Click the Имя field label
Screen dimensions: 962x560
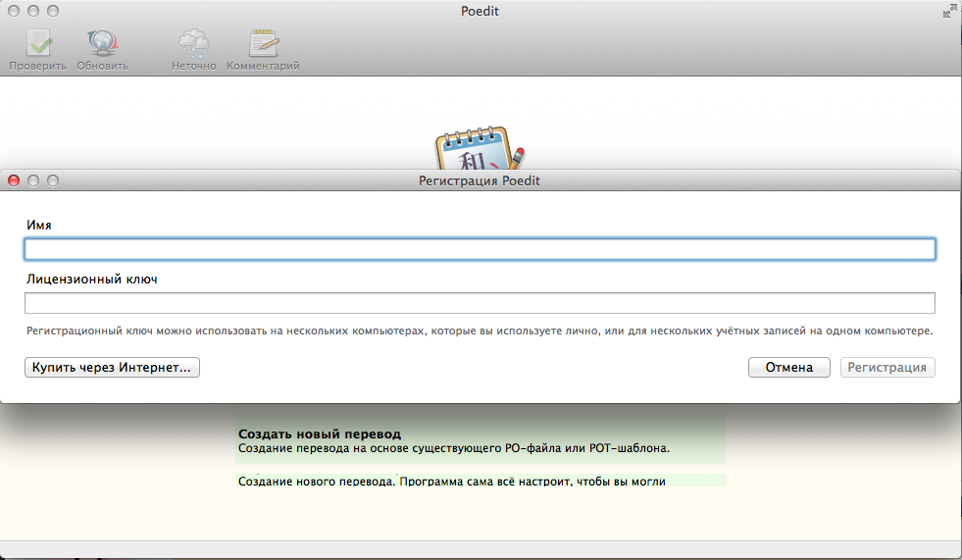[x=38, y=226]
